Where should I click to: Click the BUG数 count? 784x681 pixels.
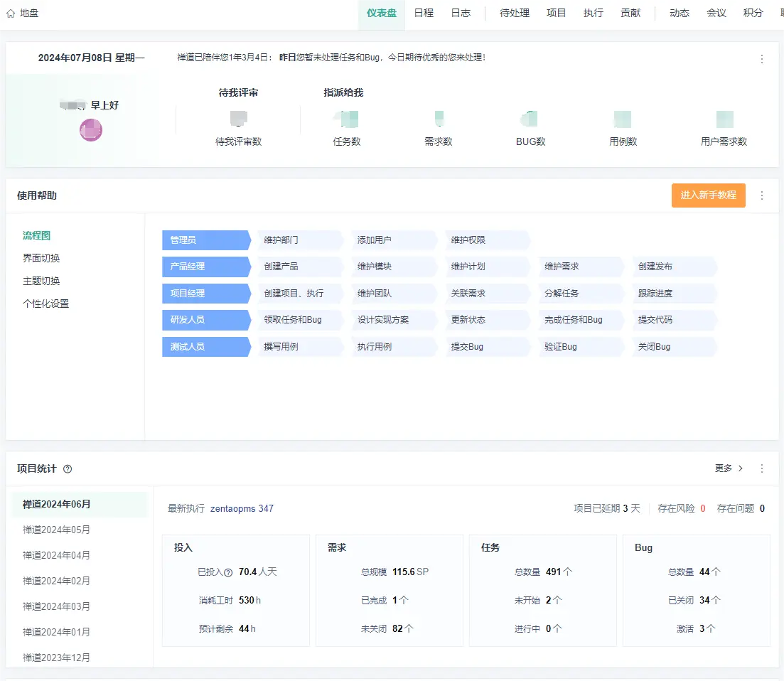click(x=530, y=119)
